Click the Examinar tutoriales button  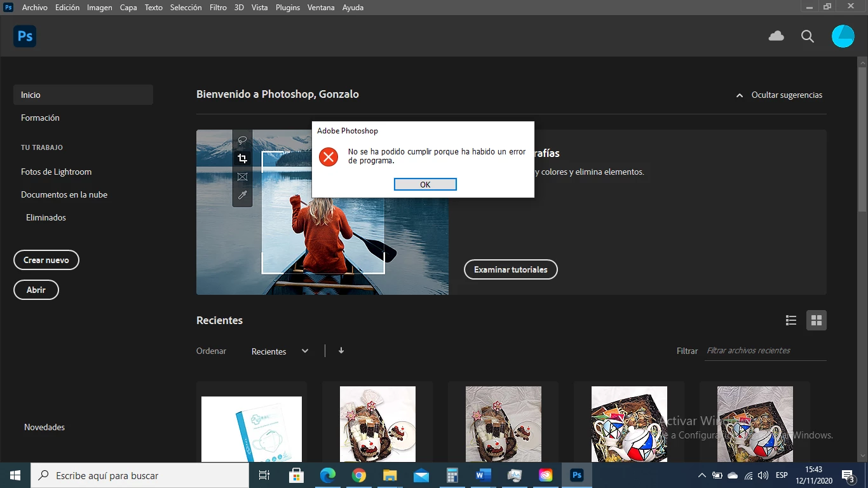click(511, 269)
